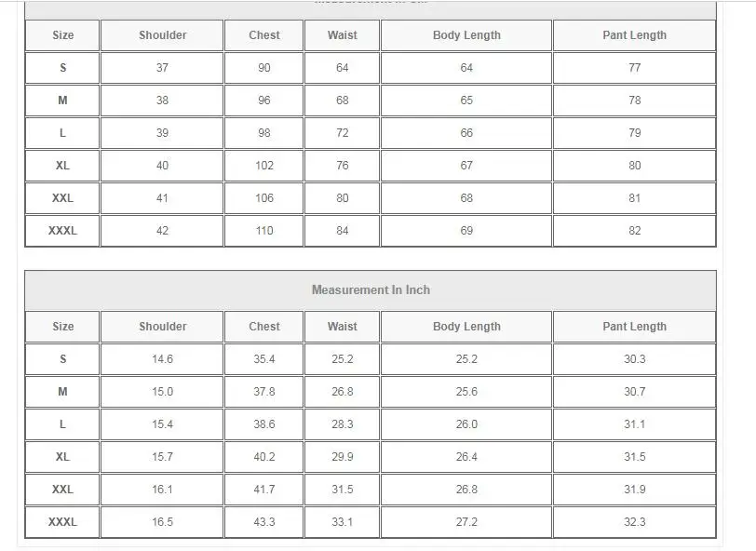Select the Chest header in cm table
756x551 pixels.
click(x=264, y=35)
